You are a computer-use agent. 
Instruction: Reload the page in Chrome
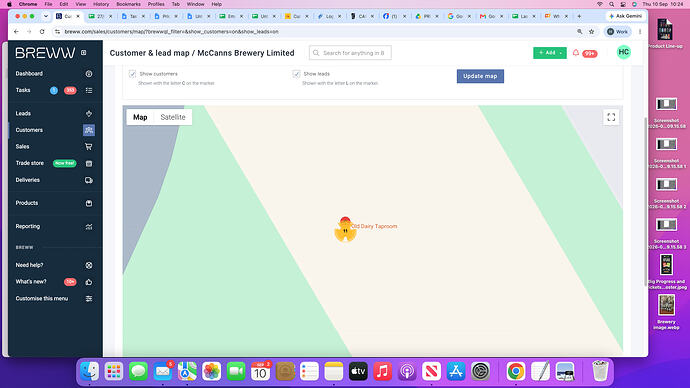click(42, 32)
